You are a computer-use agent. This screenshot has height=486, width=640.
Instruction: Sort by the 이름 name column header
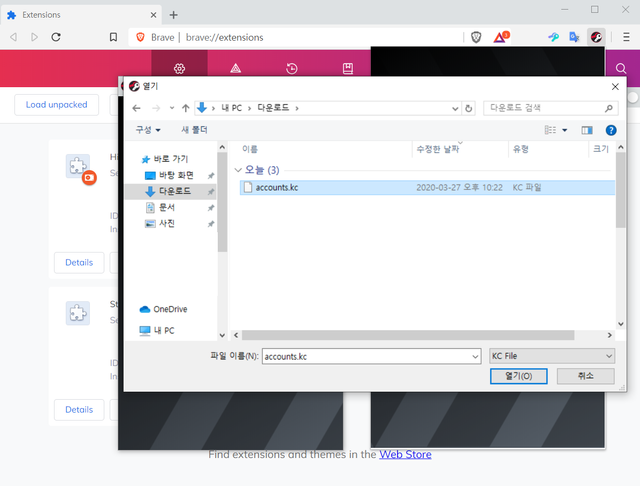[249, 149]
